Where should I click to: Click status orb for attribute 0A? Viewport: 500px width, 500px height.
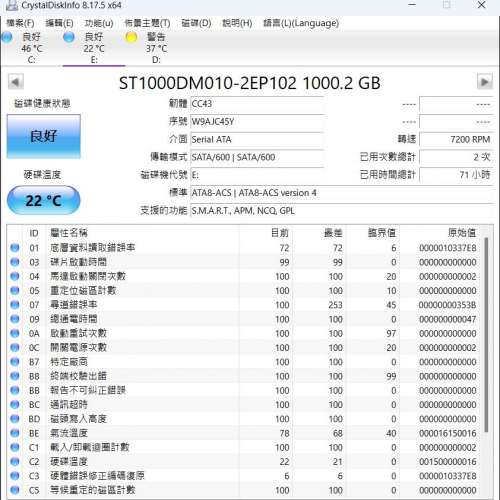(x=15, y=333)
